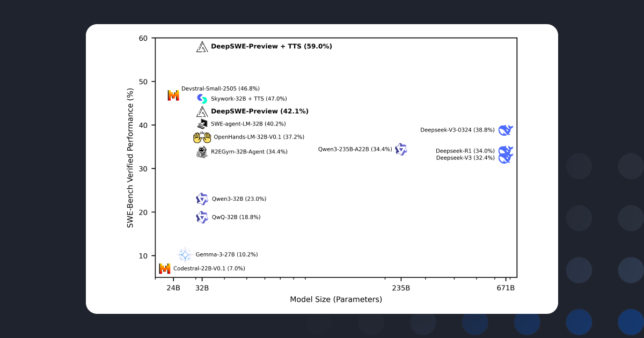This screenshot has width=644, height=338.
Task: Click the label 'Skywork-32B + TTS (47.0%)'
Action: (x=249, y=99)
